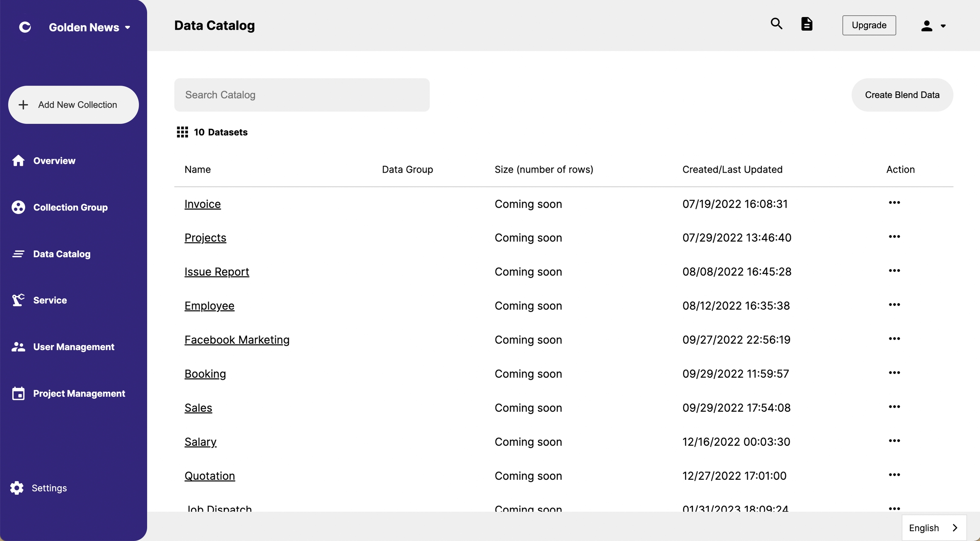Viewport: 980px width, 541px height.
Task: Click Create Blend Data button
Action: point(902,95)
